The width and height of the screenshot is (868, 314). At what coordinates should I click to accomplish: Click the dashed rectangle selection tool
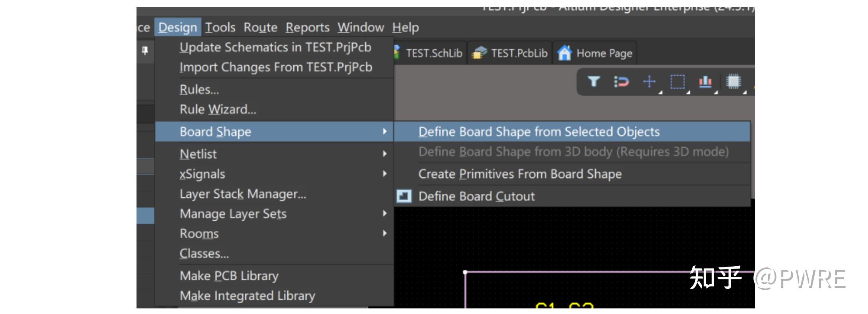tap(677, 82)
